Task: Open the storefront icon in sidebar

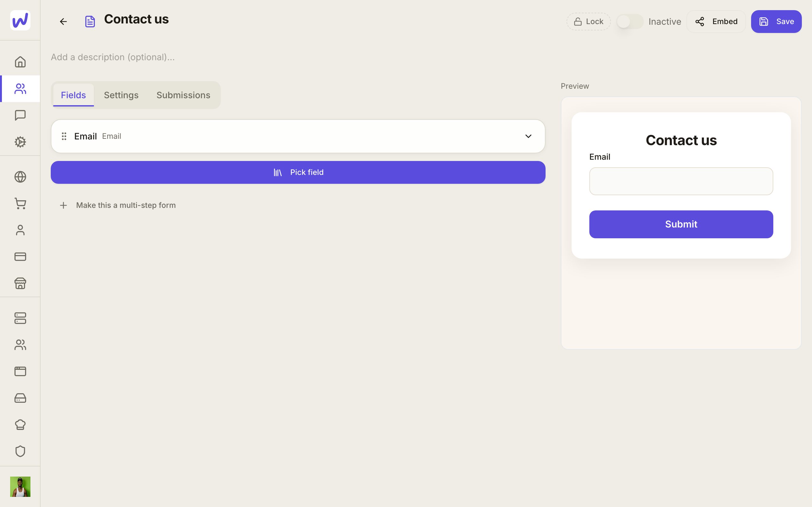Action: click(20, 283)
